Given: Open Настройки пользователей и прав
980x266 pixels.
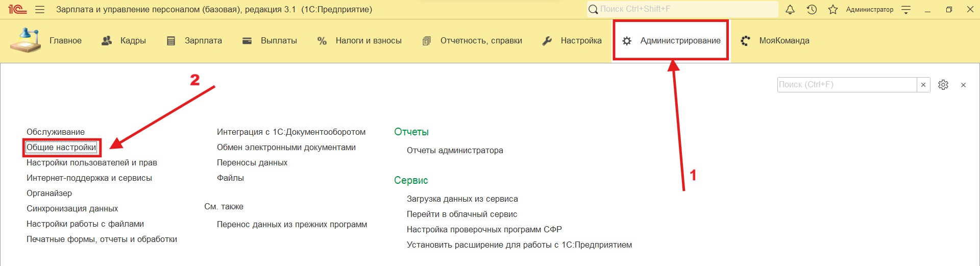Looking at the screenshot, I should (92, 163).
